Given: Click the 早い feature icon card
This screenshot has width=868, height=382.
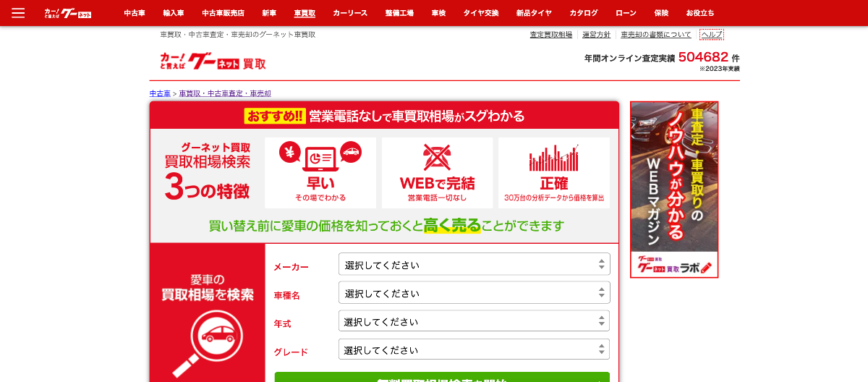Looking at the screenshot, I should [320, 173].
